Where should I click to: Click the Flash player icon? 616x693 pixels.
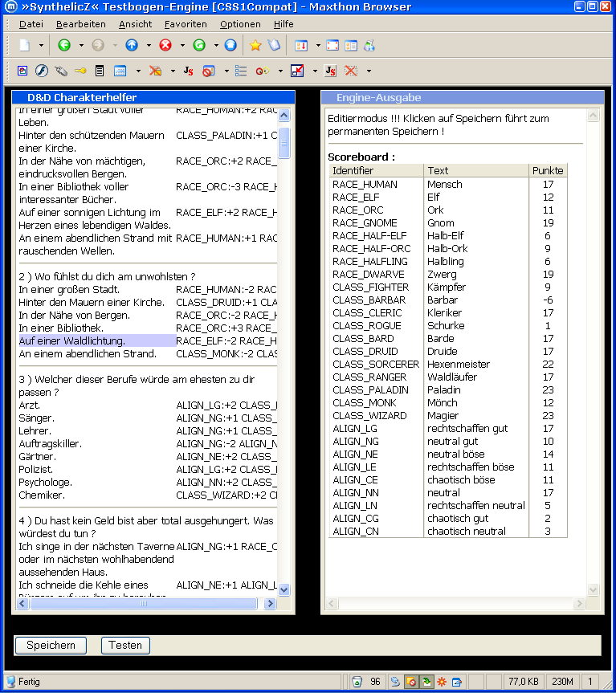(x=42, y=71)
